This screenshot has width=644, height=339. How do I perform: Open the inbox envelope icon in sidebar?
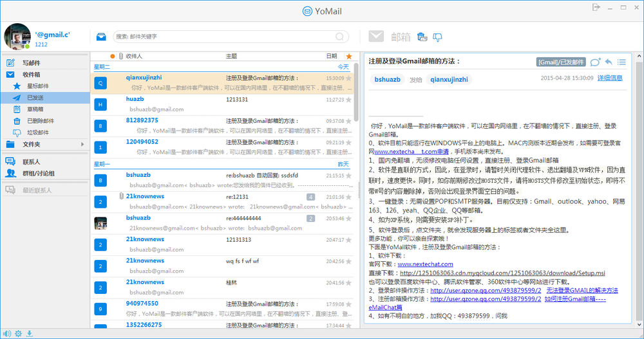[x=10, y=74]
